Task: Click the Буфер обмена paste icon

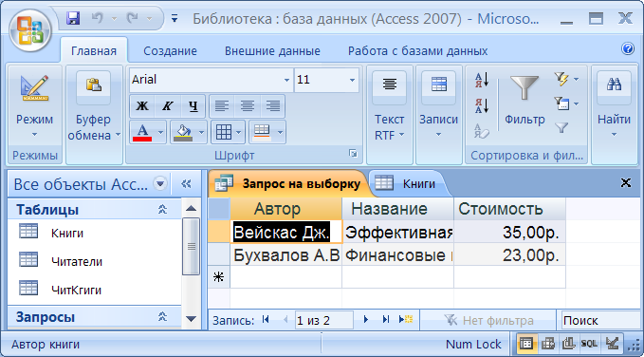Action: (x=93, y=85)
